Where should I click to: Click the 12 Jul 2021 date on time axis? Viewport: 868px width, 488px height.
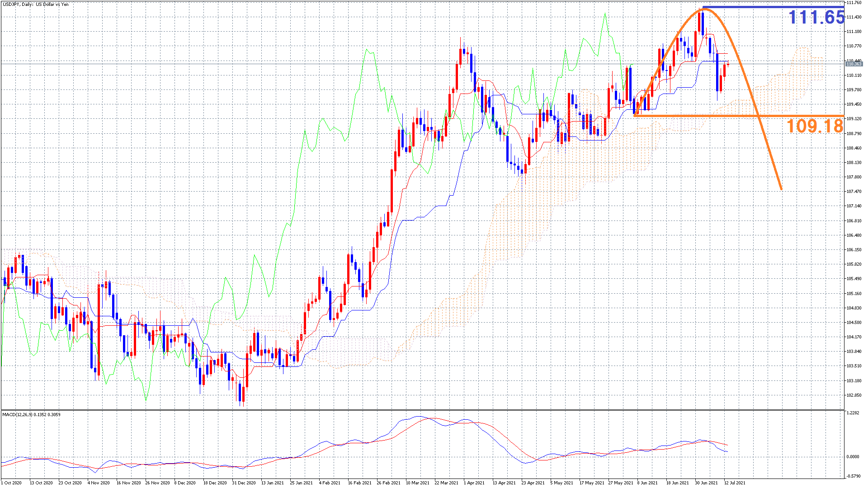click(734, 483)
